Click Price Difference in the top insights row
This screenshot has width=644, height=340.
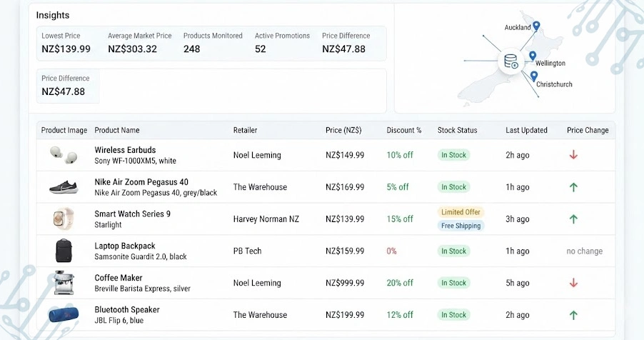[x=346, y=43]
